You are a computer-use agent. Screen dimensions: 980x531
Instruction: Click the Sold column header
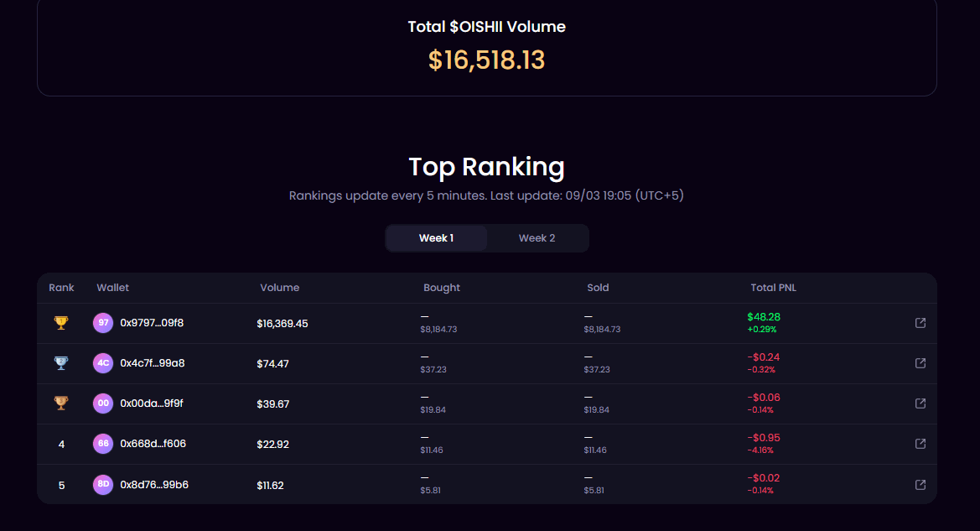[x=598, y=288]
